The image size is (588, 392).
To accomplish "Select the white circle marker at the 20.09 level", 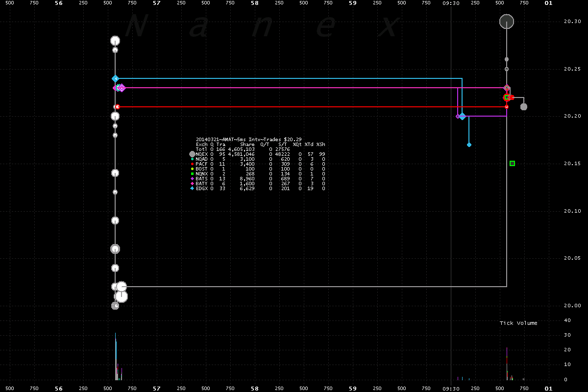I will tap(115, 220).
